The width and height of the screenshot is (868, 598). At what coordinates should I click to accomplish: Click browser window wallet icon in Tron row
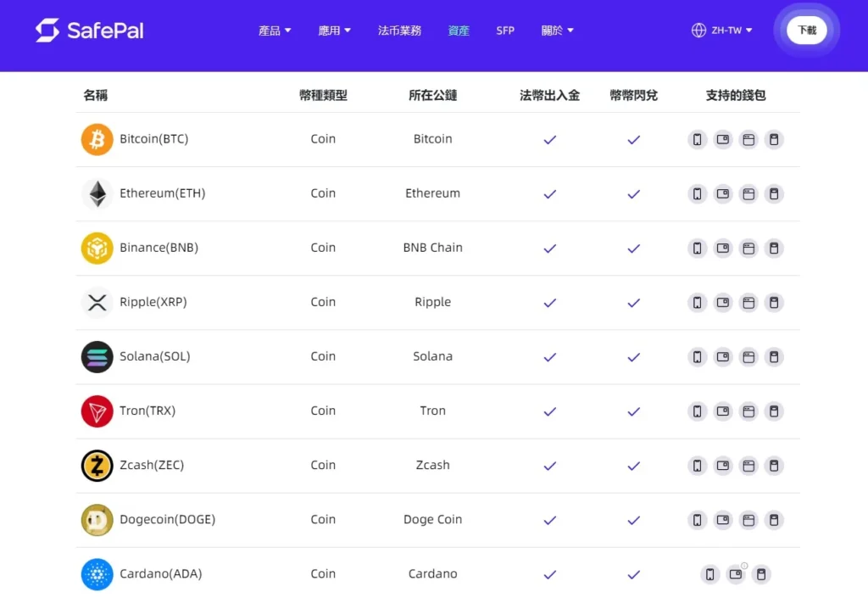[x=748, y=411]
